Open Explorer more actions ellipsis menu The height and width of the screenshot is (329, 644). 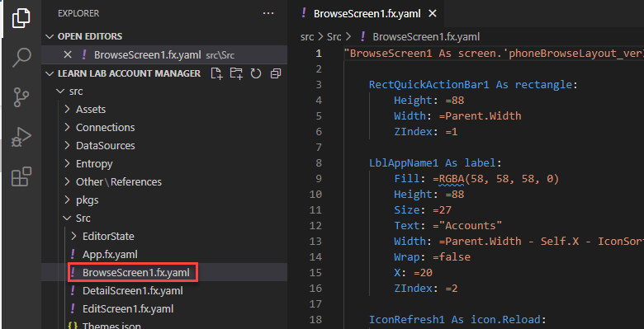pyautogui.click(x=268, y=13)
